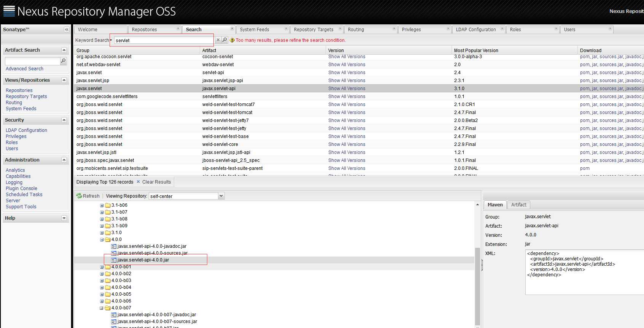Click the dependency XML text area
The width and height of the screenshot is (644, 328).
(584, 272)
